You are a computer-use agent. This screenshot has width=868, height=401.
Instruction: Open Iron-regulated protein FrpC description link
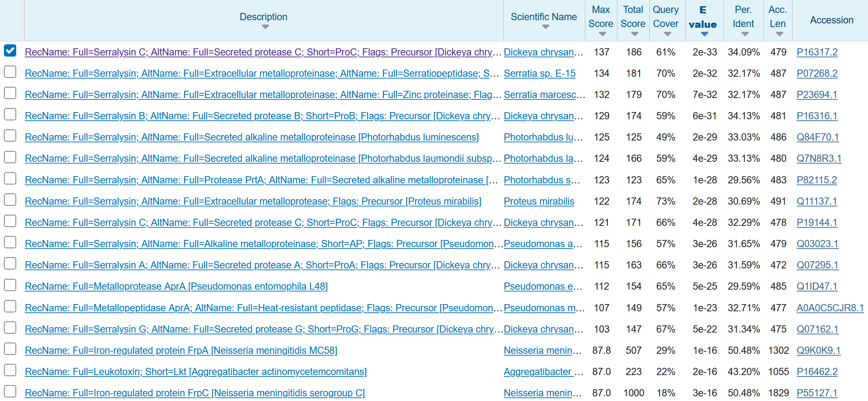coord(195,393)
